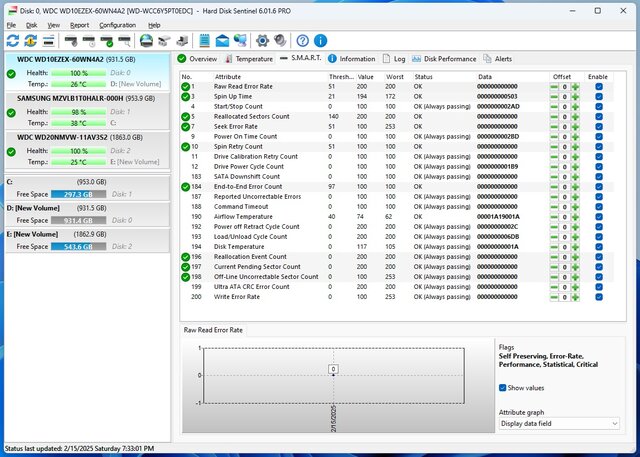Click green status icon for Reallocated Sectors Count
This screenshot has height=457, width=640.
coord(186,117)
